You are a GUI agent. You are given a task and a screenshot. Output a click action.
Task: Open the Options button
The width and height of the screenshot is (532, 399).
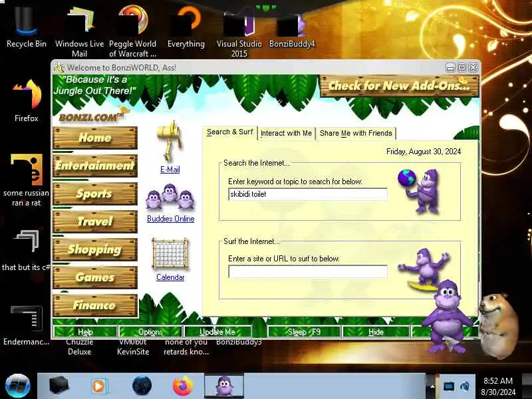[151, 331]
